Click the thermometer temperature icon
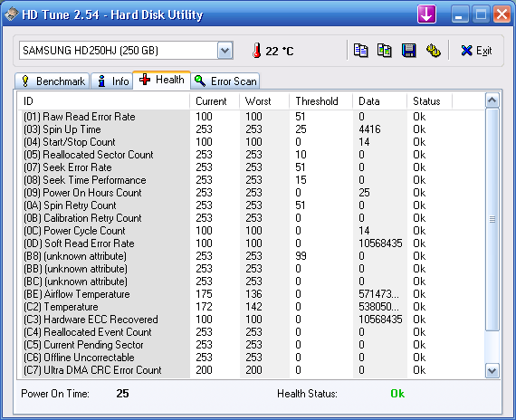Image resolution: width=516 pixels, height=420 pixels. (x=257, y=51)
